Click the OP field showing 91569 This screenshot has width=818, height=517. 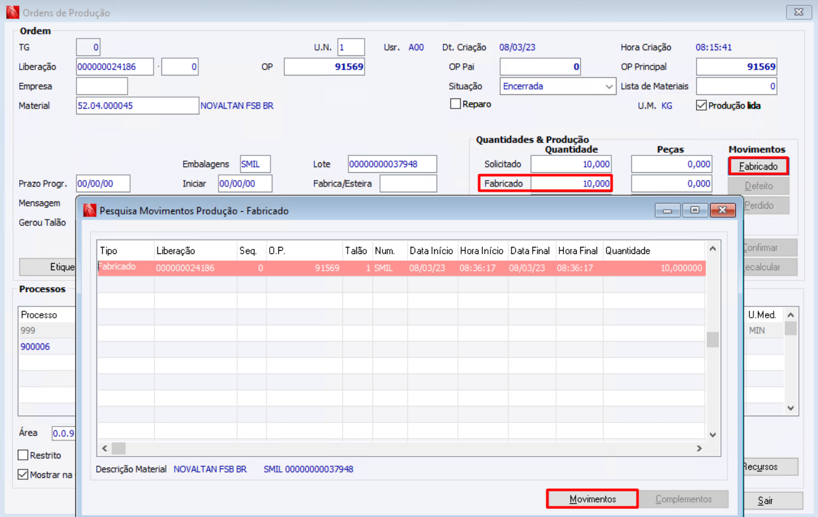coord(324,67)
